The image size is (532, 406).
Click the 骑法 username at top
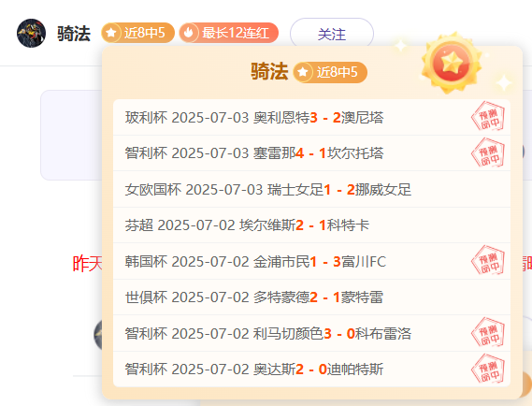coord(74,34)
